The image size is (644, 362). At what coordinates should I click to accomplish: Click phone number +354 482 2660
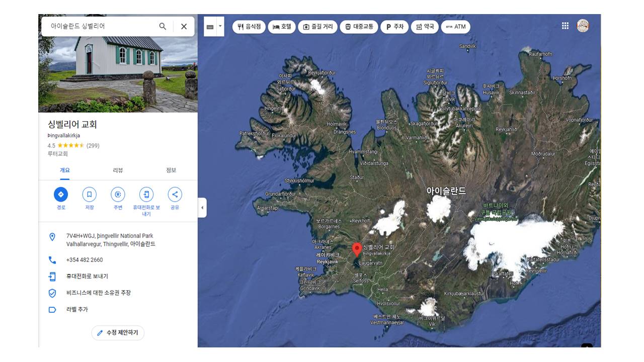[x=85, y=260]
